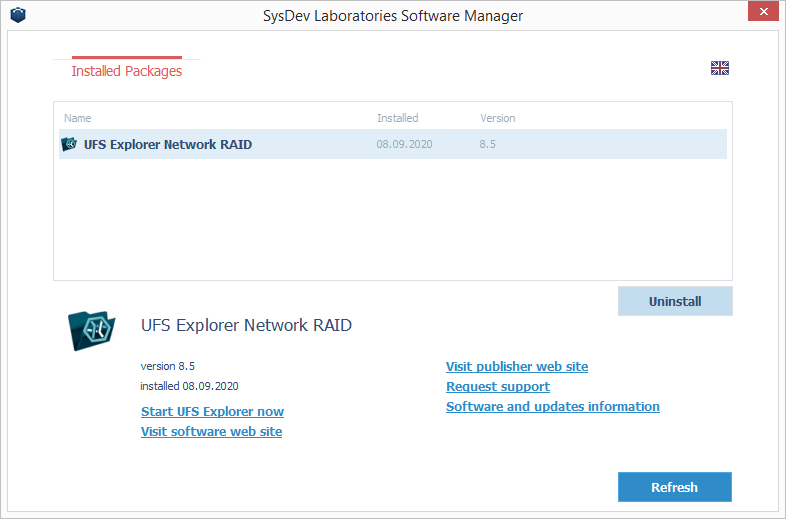Select the UFS Explorer Network RAID row
786x519 pixels.
coord(392,144)
